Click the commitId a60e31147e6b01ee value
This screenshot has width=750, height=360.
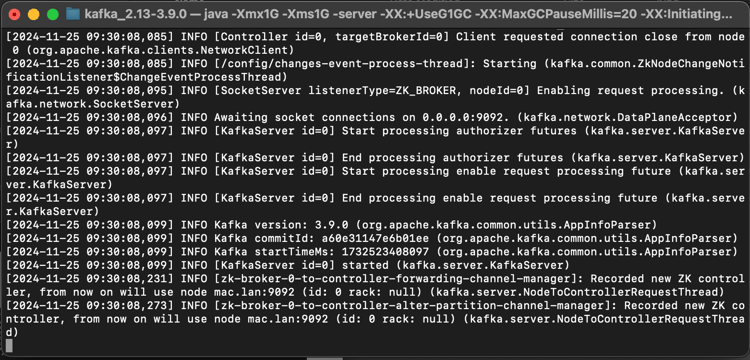point(376,238)
